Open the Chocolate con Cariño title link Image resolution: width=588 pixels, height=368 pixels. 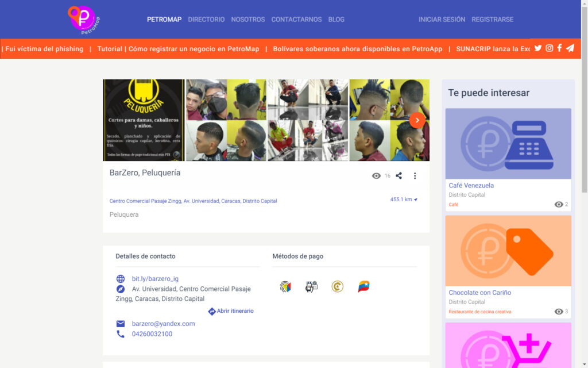coord(479,292)
